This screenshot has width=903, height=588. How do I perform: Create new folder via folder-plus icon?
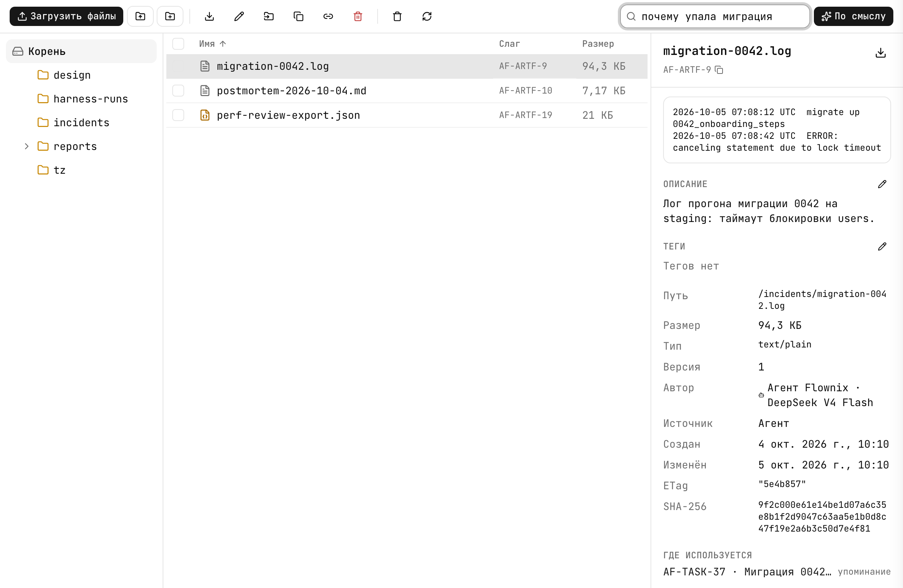point(170,16)
